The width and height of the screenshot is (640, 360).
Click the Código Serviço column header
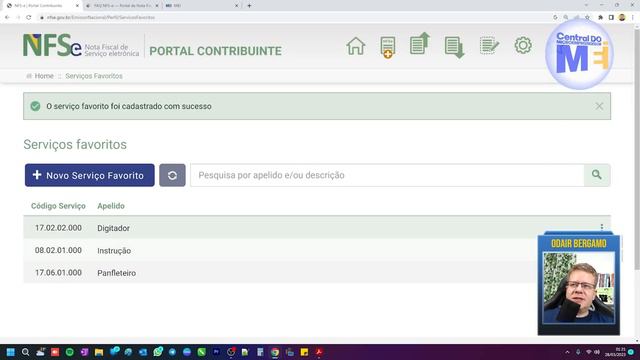pos(58,206)
